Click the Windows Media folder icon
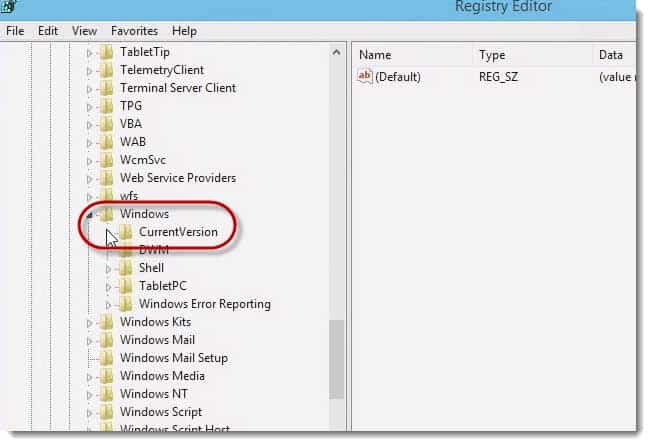The image size is (651, 446). [x=107, y=376]
